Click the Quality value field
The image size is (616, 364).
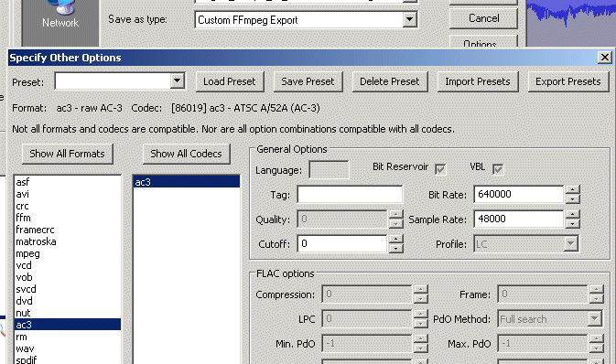[x=342, y=219]
